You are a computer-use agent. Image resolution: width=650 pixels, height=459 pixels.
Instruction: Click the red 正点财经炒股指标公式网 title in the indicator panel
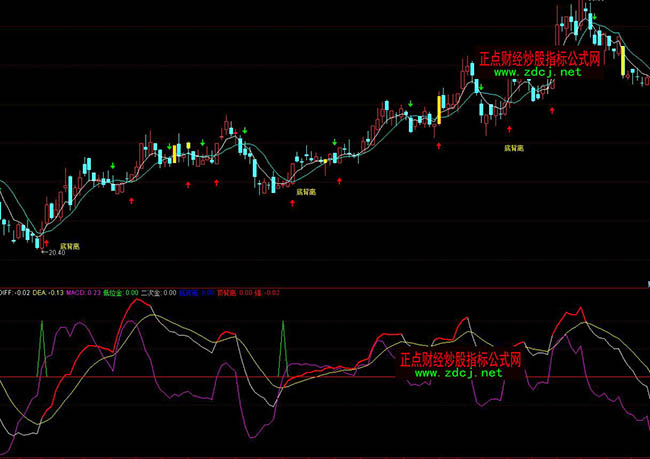click(460, 358)
